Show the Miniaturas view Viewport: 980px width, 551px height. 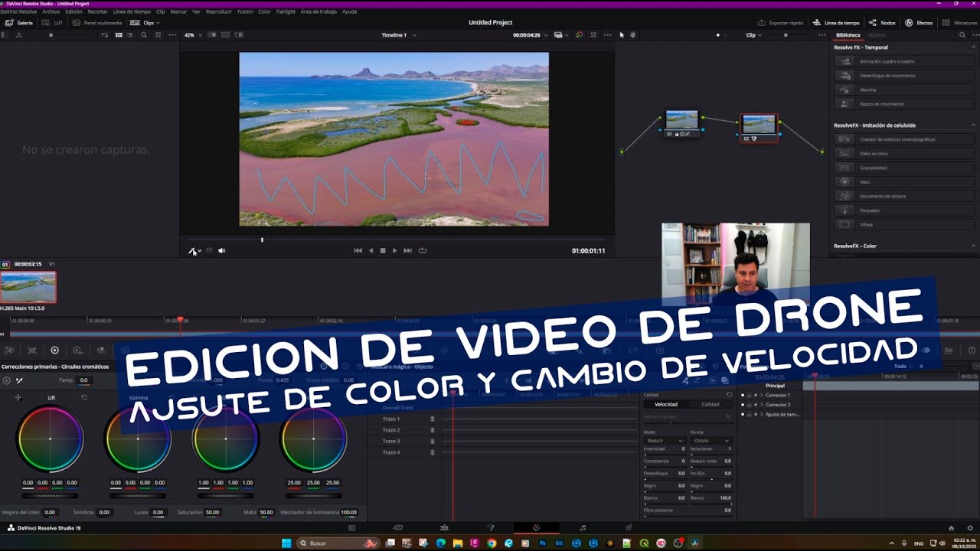click(960, 23)
